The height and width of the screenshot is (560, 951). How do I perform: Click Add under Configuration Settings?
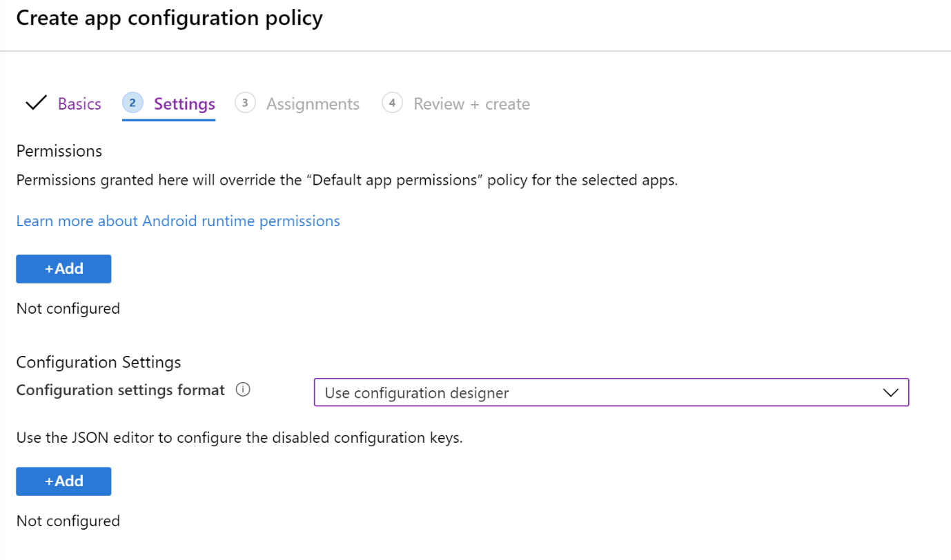[x=63, y=481]
